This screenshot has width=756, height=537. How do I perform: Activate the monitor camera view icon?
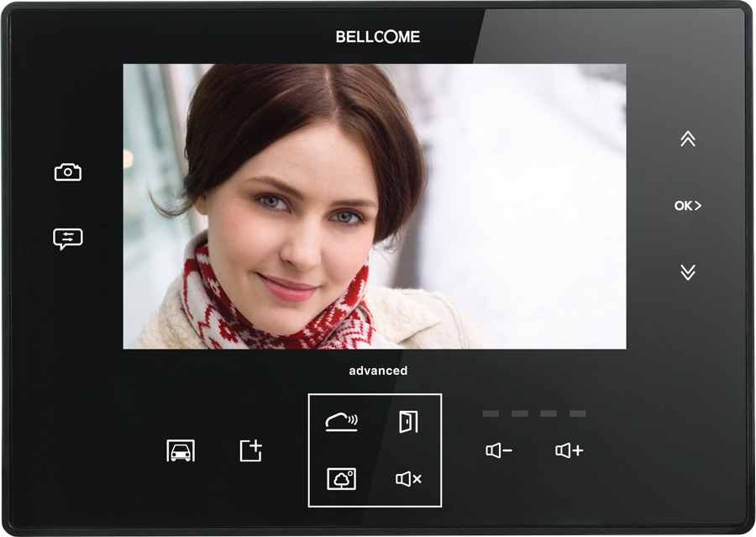coord(341,479)
